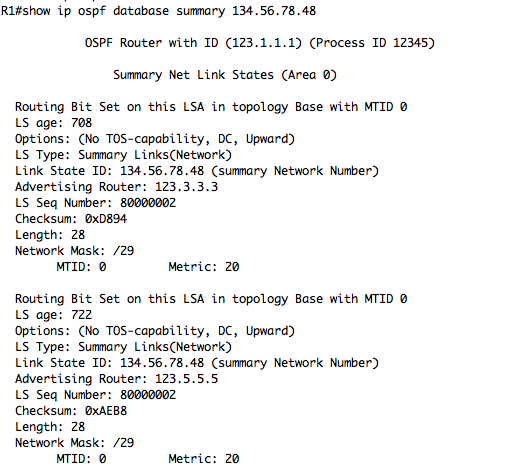Click the show ip ospf database command line

[x=158, y=11]
